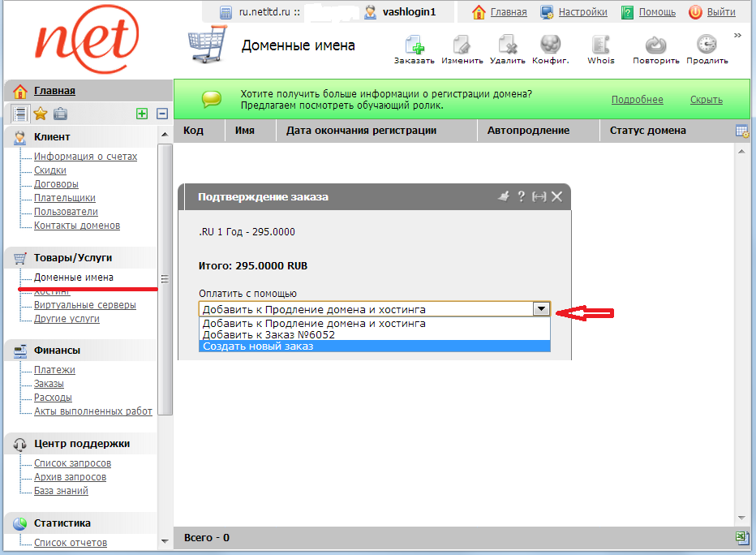Open Доменные имена in sidebar menu
Image resolution: width=756 pixels, height=555 pixels.
(73, 277)
